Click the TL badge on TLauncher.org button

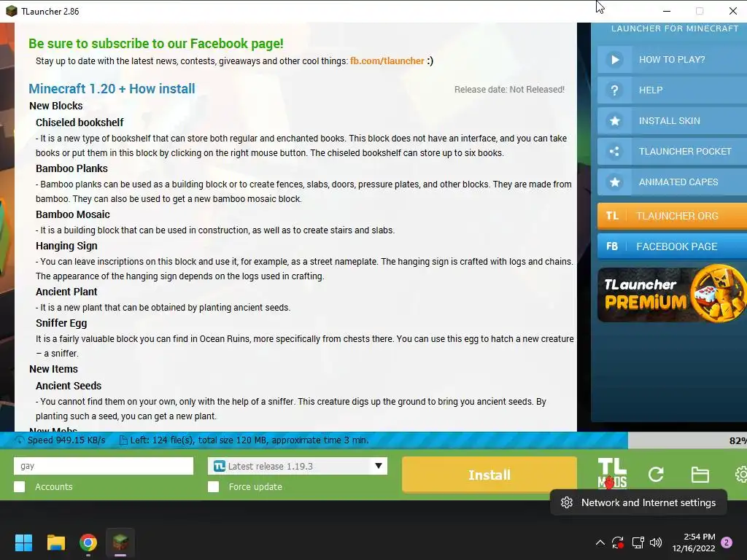click(612, 216)
